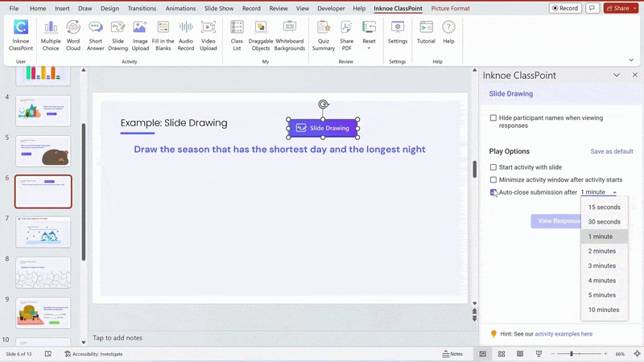Check Start activity with slide

coord(493,167)
